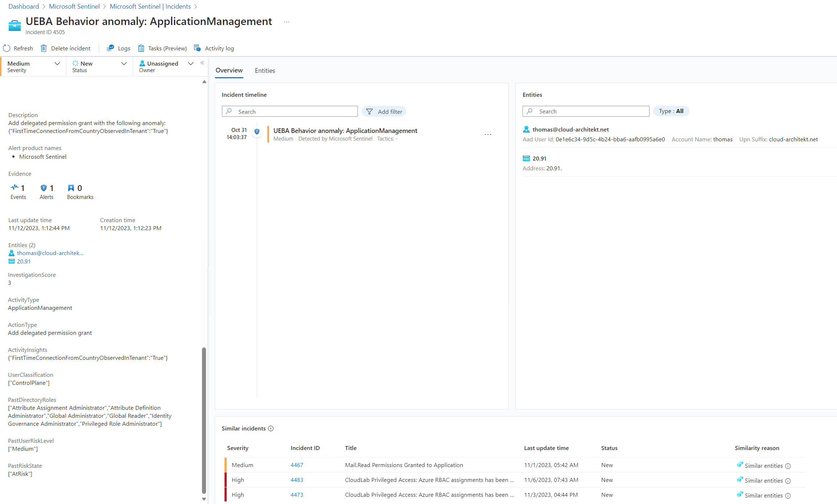Click the details pane scroll down arrow
837x504 pixels.
point(204,499)
